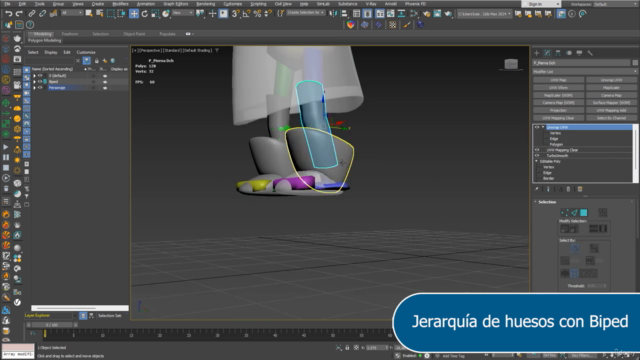
Task: Click the Render Production teapot icon
Action: (x=448, y=13)
